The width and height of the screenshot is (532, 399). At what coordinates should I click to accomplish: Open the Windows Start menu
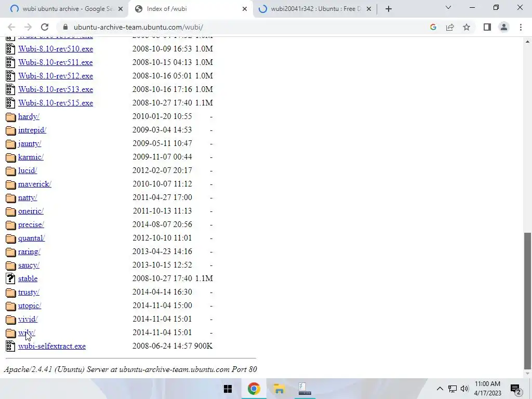point(228,389)
